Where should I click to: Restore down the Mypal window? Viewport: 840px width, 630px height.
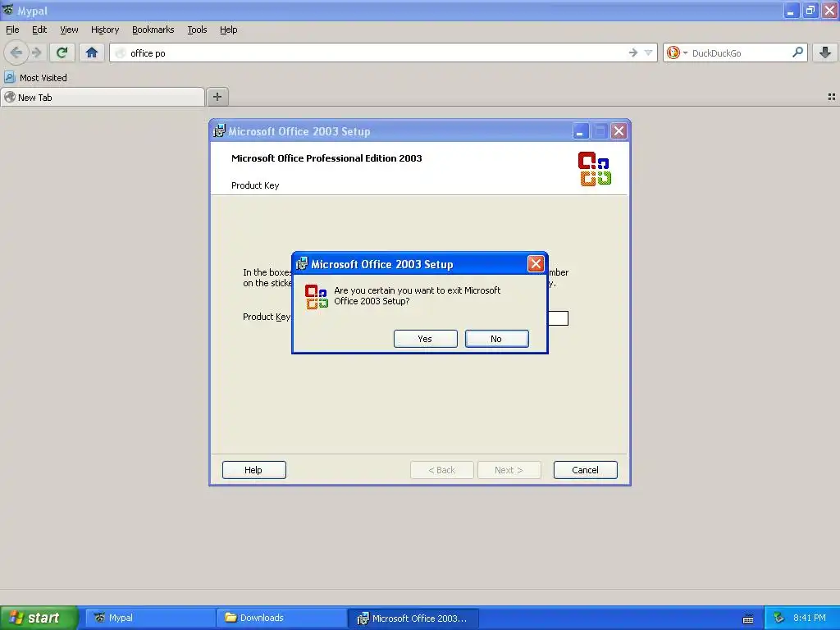tap(810, 10)
